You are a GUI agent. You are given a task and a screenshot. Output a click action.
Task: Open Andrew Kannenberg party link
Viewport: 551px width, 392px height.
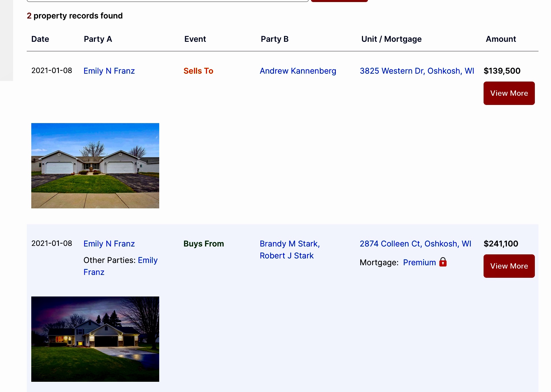click(298, 71)
